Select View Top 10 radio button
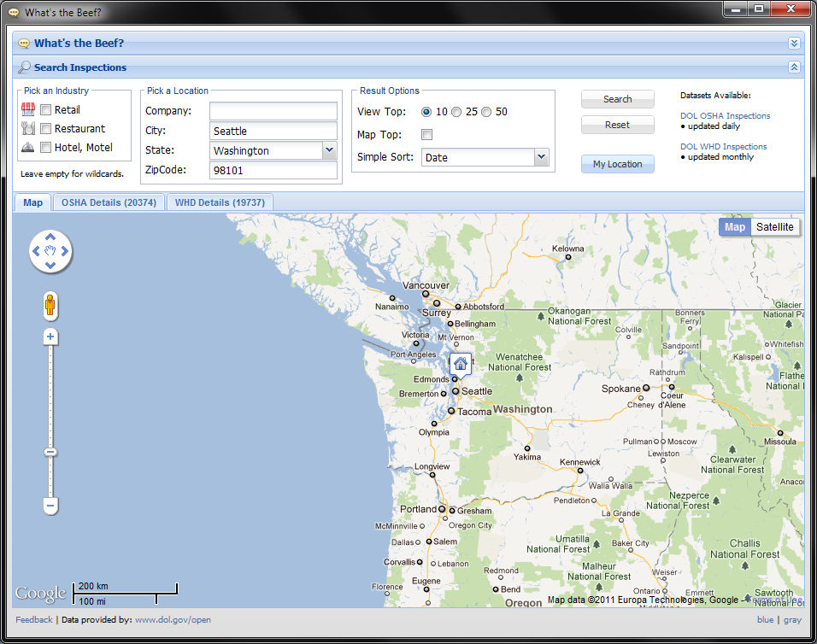Screen dimensions: 817x644 click(x=426, y=112)
